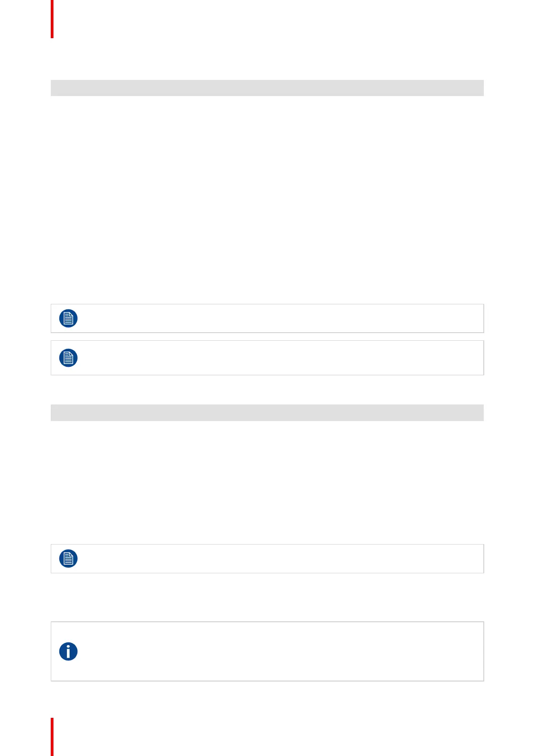Click the empty text area of the info box
This screenshot has height=756, width=535.
pos(279,651)
